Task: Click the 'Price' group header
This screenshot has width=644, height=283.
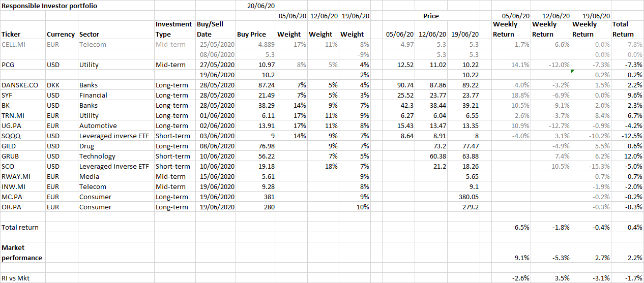Action: pyautogui.click(x=431, y=16)
